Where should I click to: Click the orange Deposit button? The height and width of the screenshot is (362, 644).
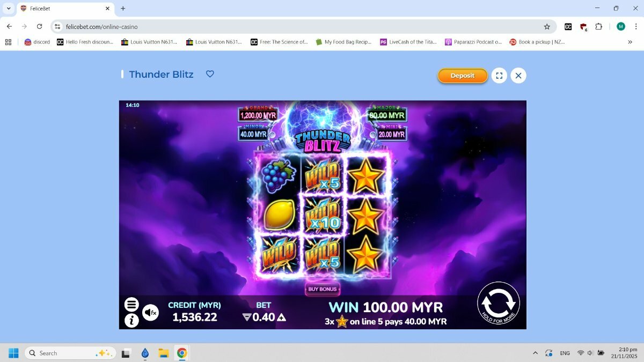click(463, 76)
